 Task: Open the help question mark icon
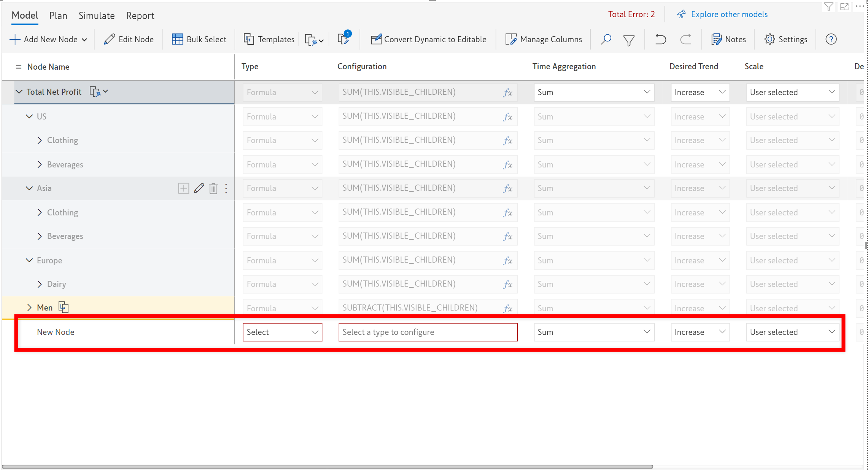pos(831,39)
